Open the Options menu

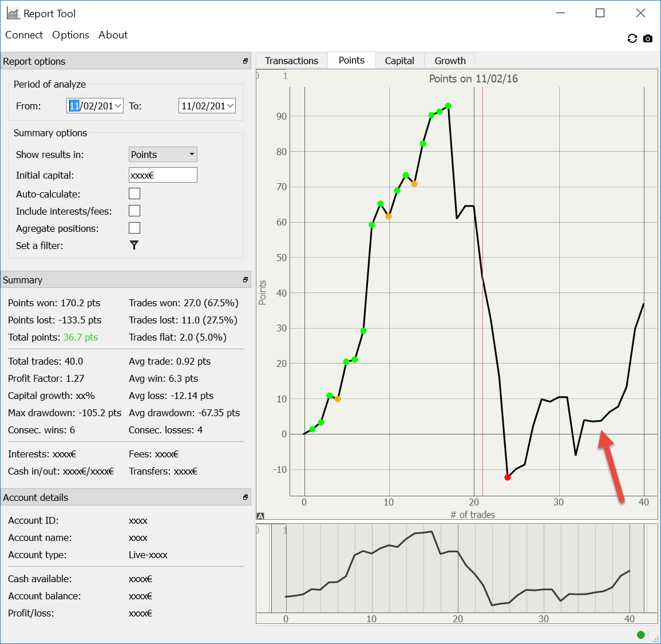[x=70, y=35]
